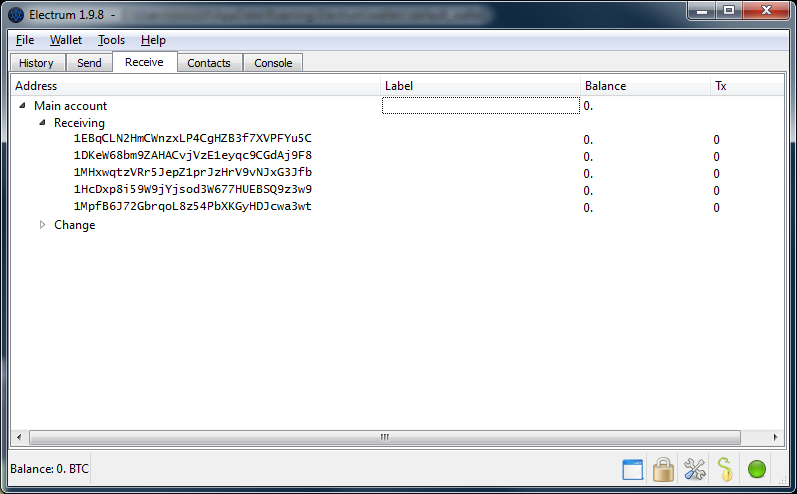Click the Tx column header
The height and width of the screenshot is (494, 797).
click(x=747, y=86)
